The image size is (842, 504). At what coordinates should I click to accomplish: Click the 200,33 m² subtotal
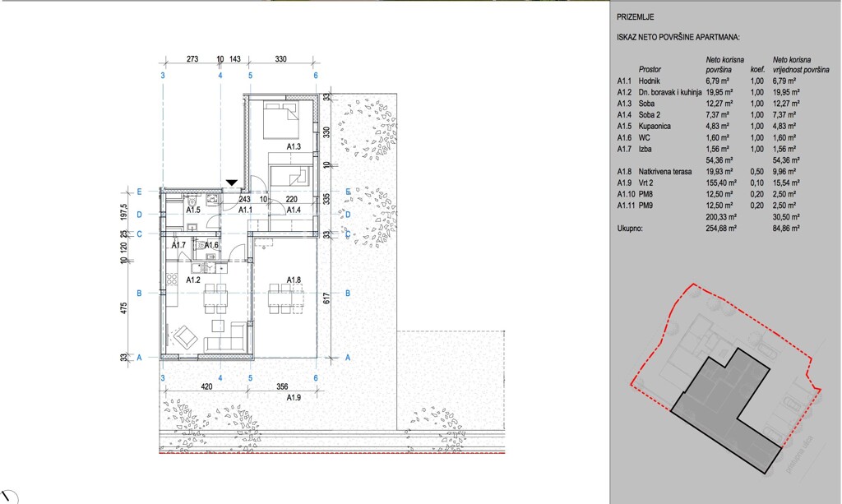coord(720,217)
